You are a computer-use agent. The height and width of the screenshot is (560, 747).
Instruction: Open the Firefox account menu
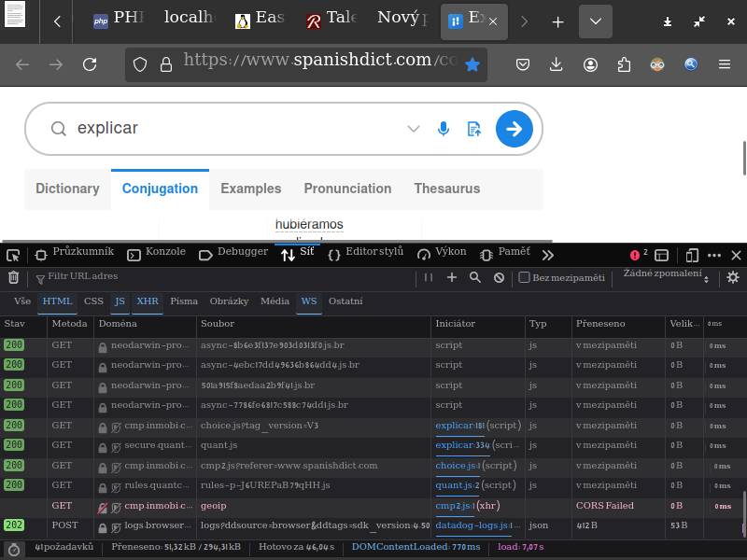pyautogui.click(x=590, y=64)
